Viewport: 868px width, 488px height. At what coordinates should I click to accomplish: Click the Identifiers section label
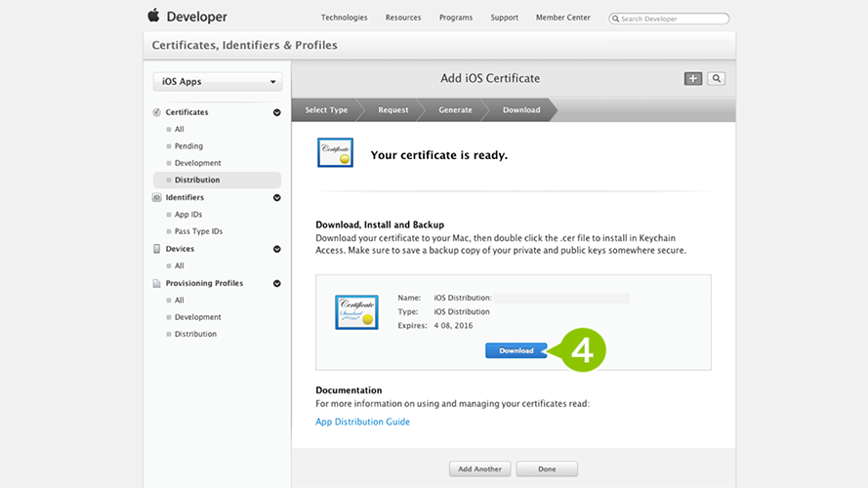[185, 197]
